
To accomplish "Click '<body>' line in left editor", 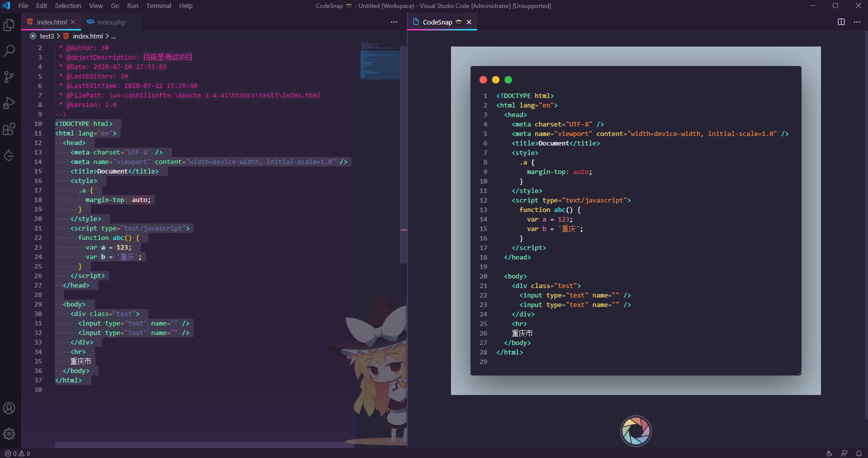I will 74,304.
